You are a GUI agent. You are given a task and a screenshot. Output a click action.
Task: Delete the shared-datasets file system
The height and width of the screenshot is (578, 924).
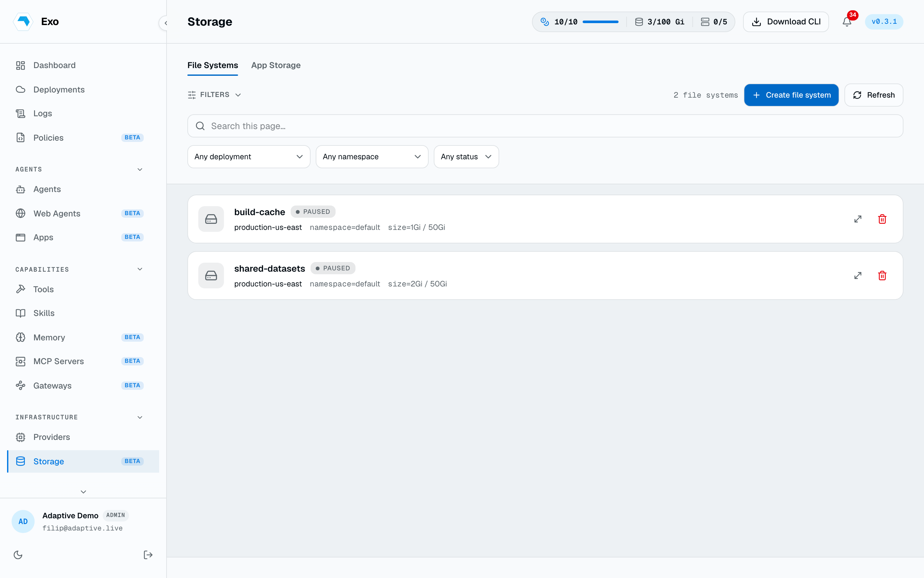[882, 276]
